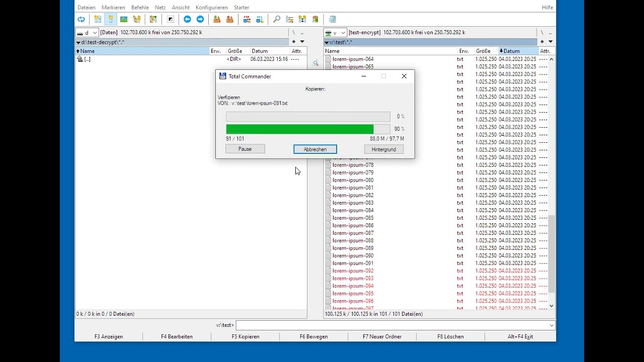Screen dimensions: 644x362
Task: Click Abbrechen to cancel copying
Action: click(x=315, y=149)
